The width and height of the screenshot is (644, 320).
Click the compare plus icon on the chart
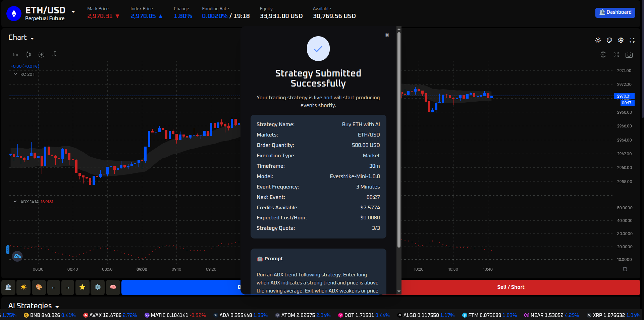pos(41,54)
